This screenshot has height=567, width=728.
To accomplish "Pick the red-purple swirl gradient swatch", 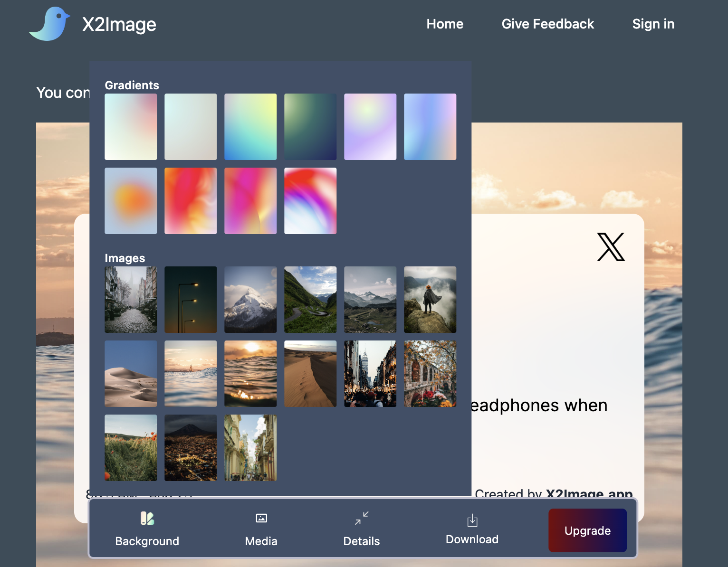I will pyautogui.click(x=310, y=201).
